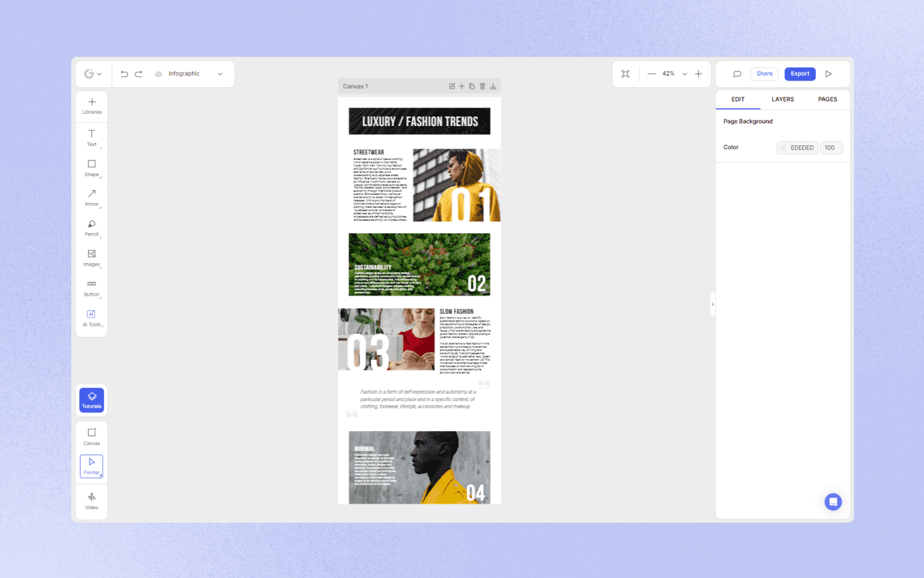
Task: Select the Arrow tool
Action: (x=91, y=198)
